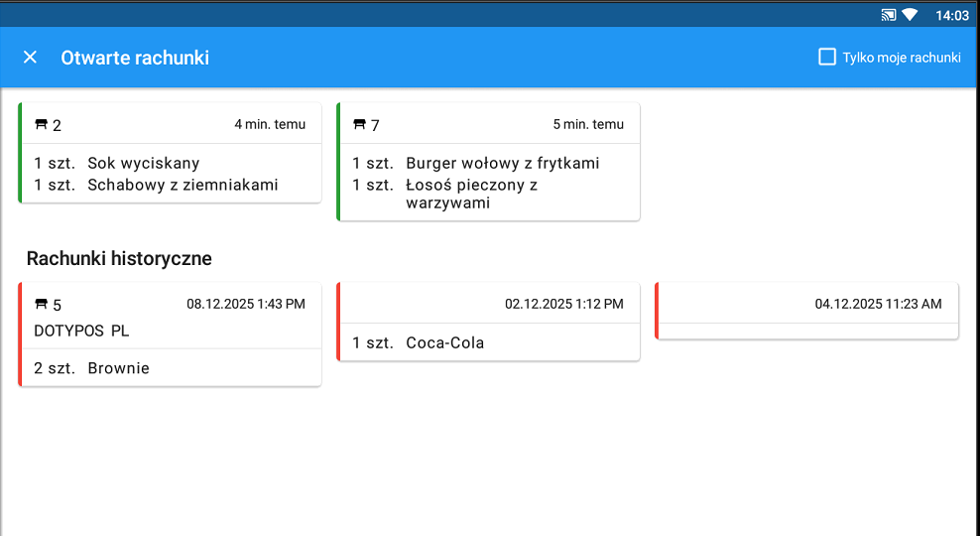
Task: Click the table icon for table 5
Action: [41, 305]
